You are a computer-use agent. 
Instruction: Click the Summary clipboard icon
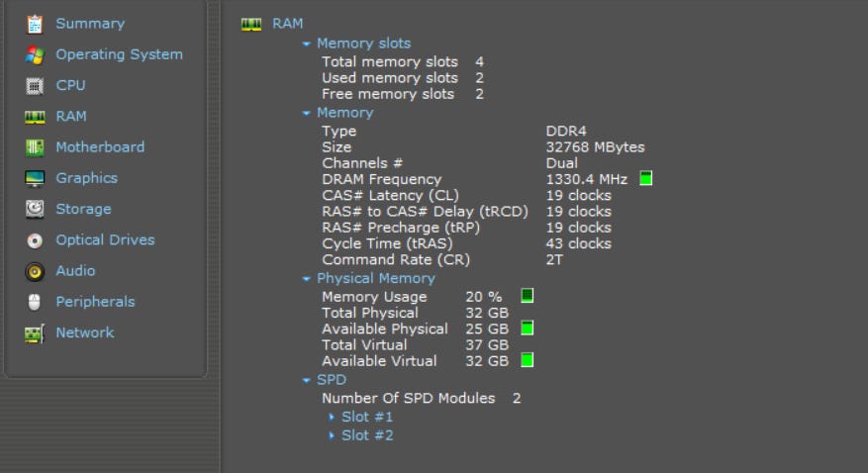[36, 24]
